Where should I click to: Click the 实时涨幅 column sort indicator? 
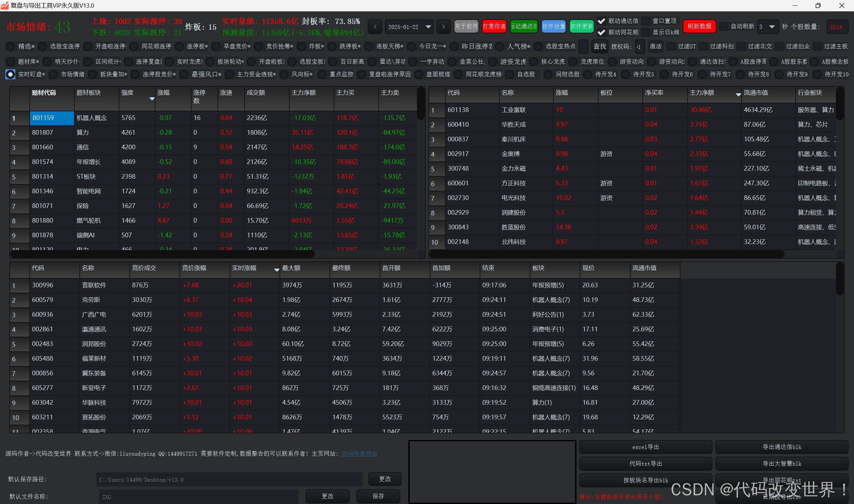[x=277, y=270]
